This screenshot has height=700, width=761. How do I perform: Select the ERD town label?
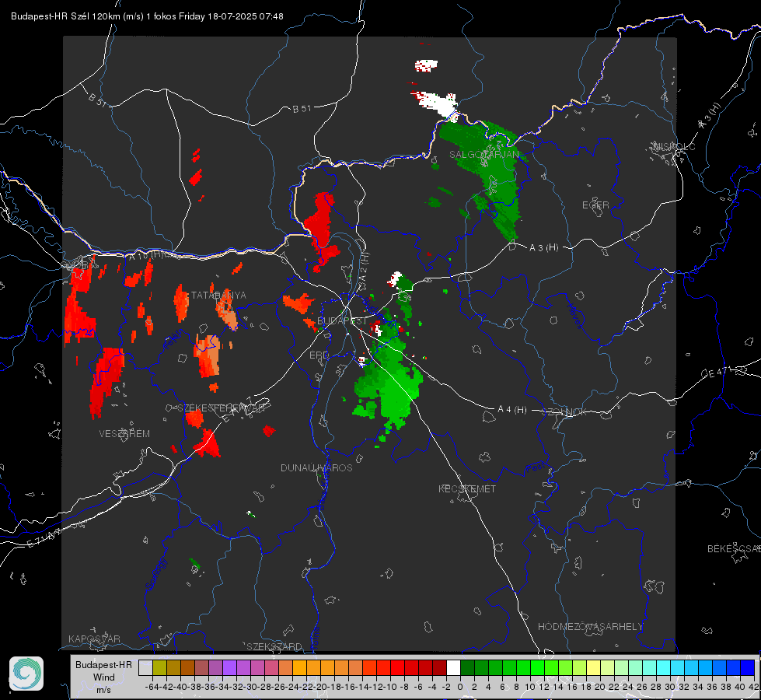pyautogui.click(x=319, y=355)
